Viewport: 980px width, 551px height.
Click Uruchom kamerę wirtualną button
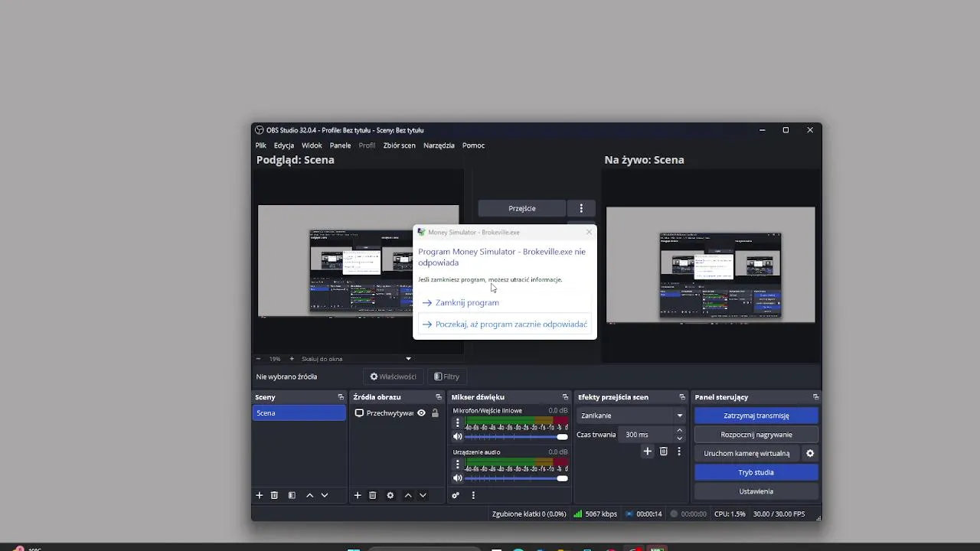coord(746,453)
